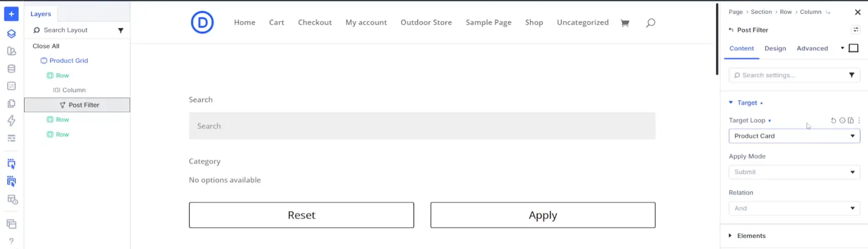Click the back arrow beside Post Filter
The height and width of the screenshot is (249, 868).
tap(731, 30)
